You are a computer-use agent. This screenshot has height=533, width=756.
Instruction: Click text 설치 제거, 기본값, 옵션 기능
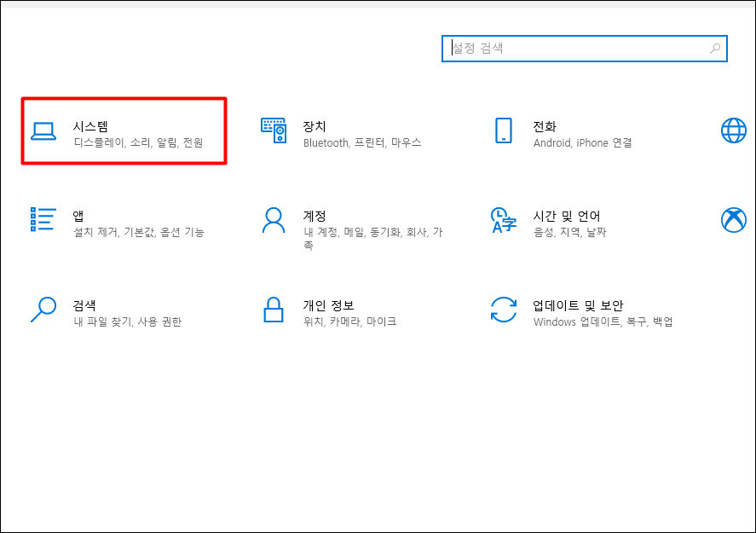coord(139,233)
